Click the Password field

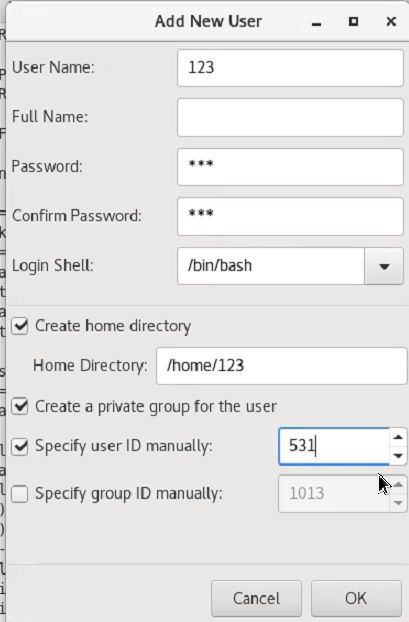[290, 167]
